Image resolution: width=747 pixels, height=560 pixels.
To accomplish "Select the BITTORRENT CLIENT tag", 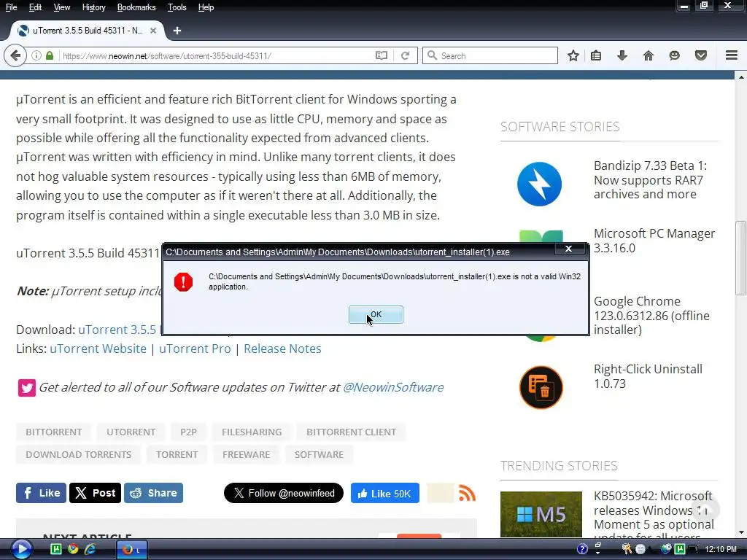I will (351, 432).
